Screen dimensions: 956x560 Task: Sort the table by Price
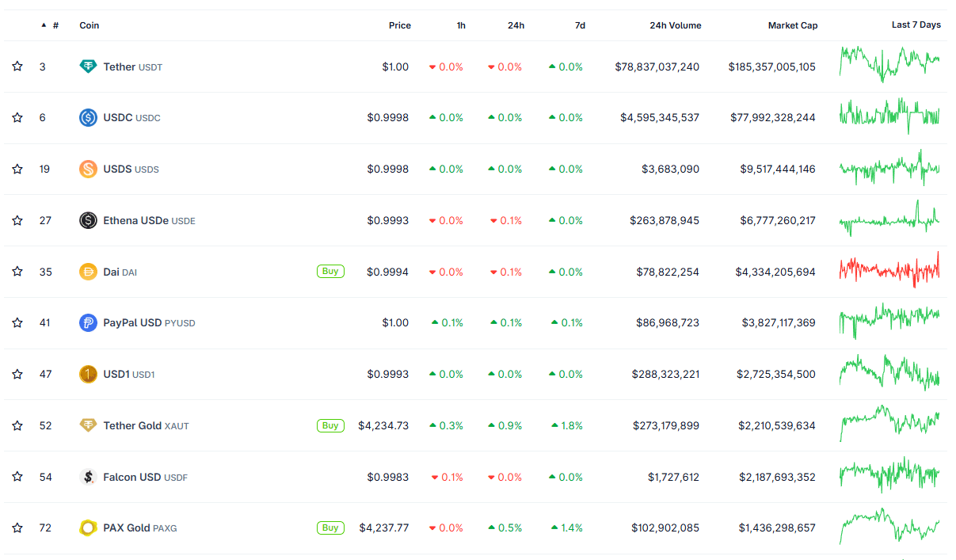coord(400,25)
